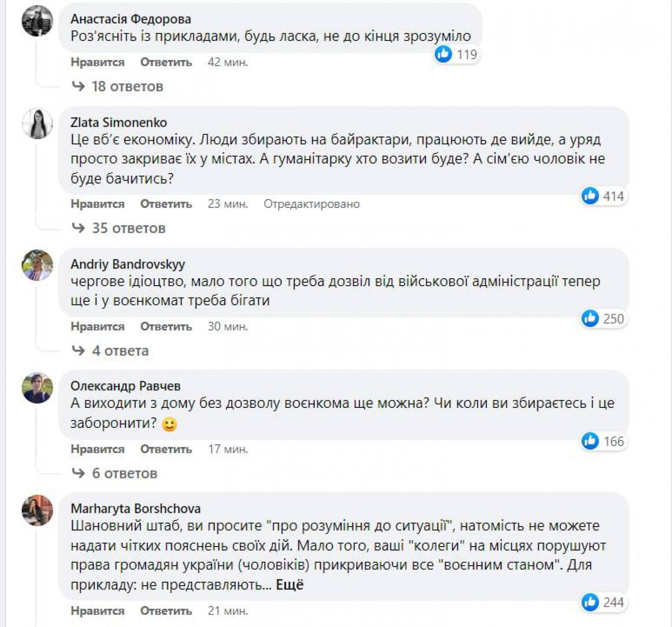Click like reaction icon showing 244
Screen dimensions: 672x627
(x=590, y=602)
